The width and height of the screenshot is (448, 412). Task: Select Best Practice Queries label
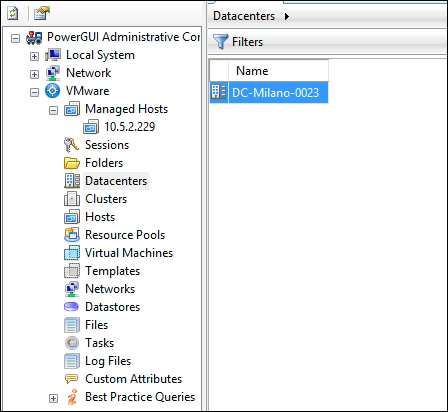(x=140, y=397)
